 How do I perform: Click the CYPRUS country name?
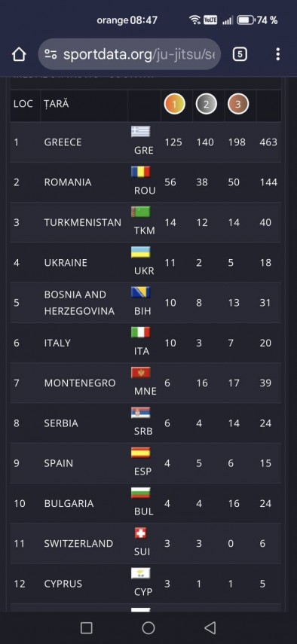[62, 584]
